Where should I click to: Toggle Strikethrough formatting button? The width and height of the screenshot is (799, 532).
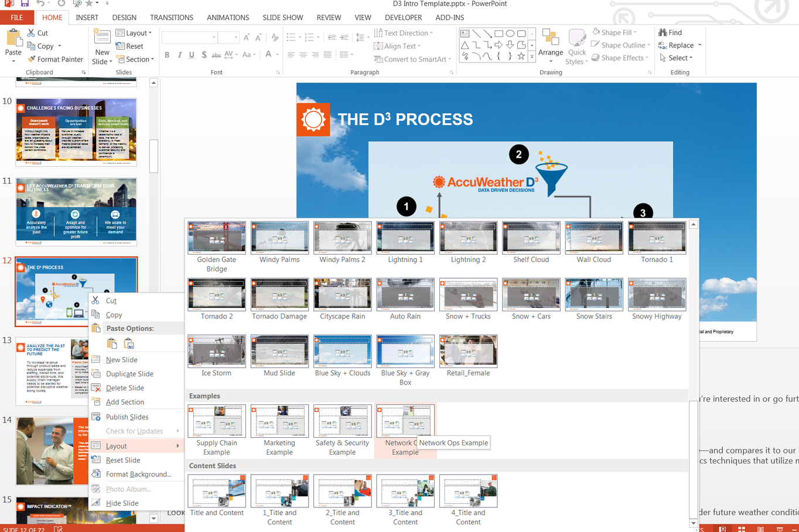[216, 55]
